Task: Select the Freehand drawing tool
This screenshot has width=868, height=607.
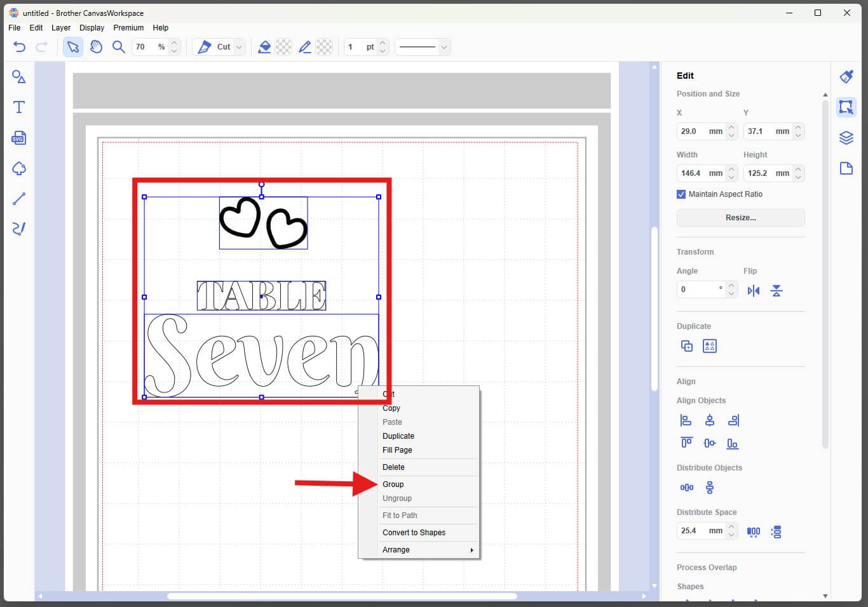Action: [x=19, y=229]
